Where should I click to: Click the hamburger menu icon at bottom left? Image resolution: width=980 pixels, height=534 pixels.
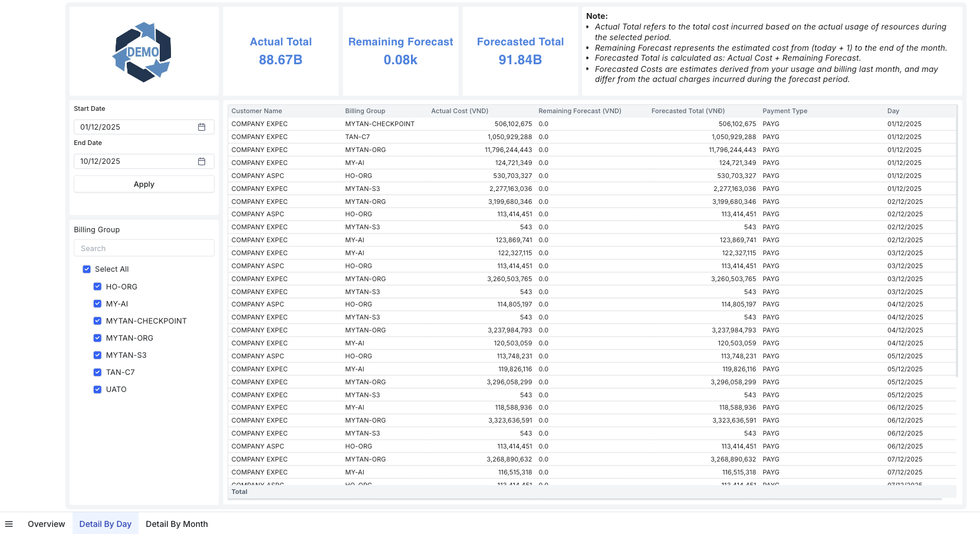click(9, 524)
